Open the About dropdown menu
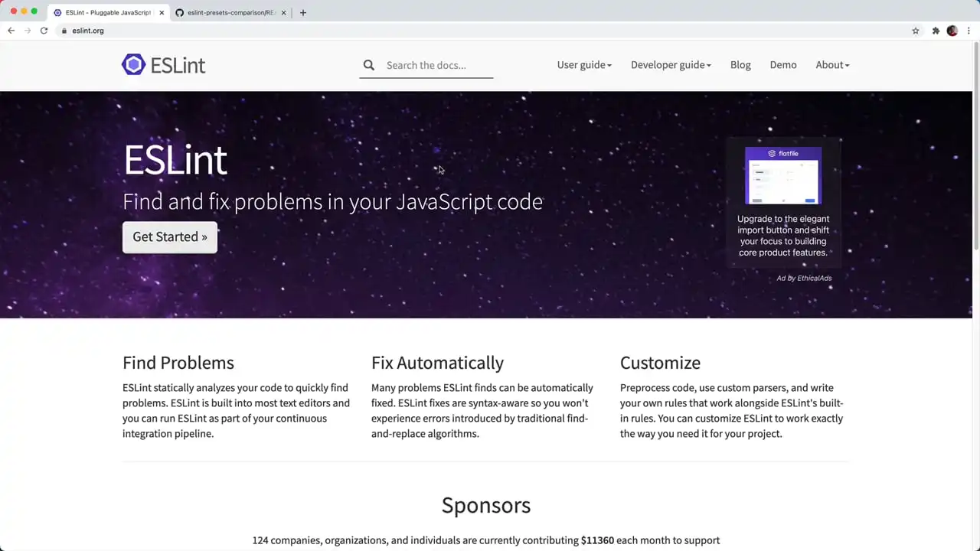This screenshot has width=980, height=551. [x=832, y=65]
